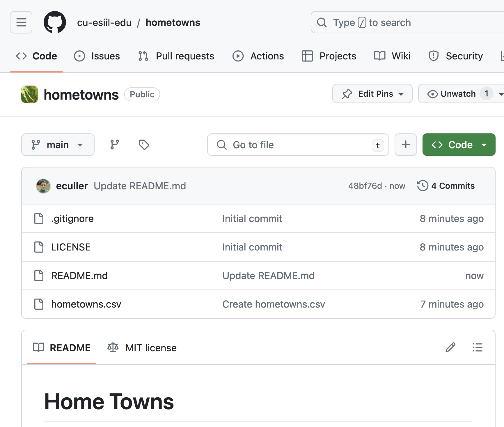The image size is (504, 427).
Task: Switch to the Security tab
Action: point(455,56)
